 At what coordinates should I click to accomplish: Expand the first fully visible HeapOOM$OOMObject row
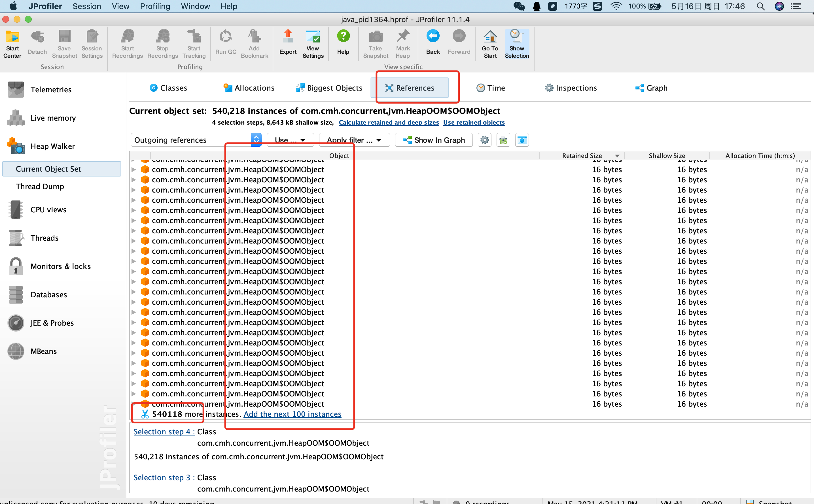pyautogui.click(x=133, y=170)
